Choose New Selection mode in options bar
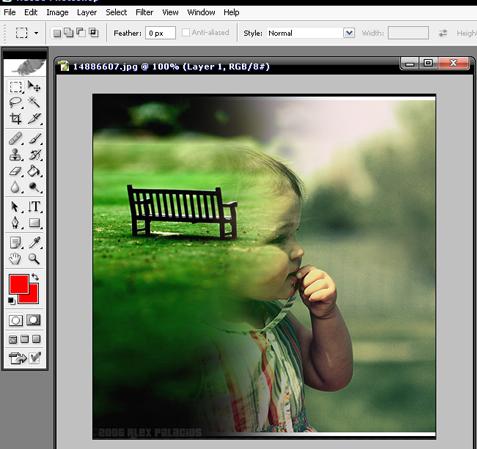 57,33
